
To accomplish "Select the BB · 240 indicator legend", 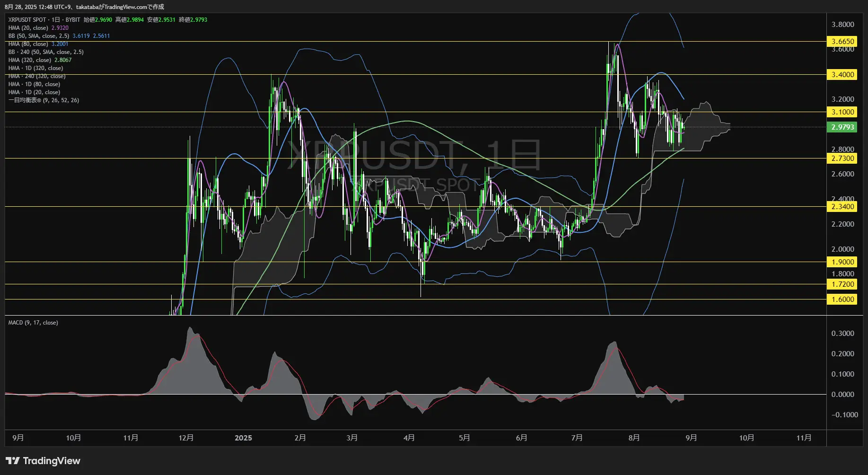I will tap(46, 52).
